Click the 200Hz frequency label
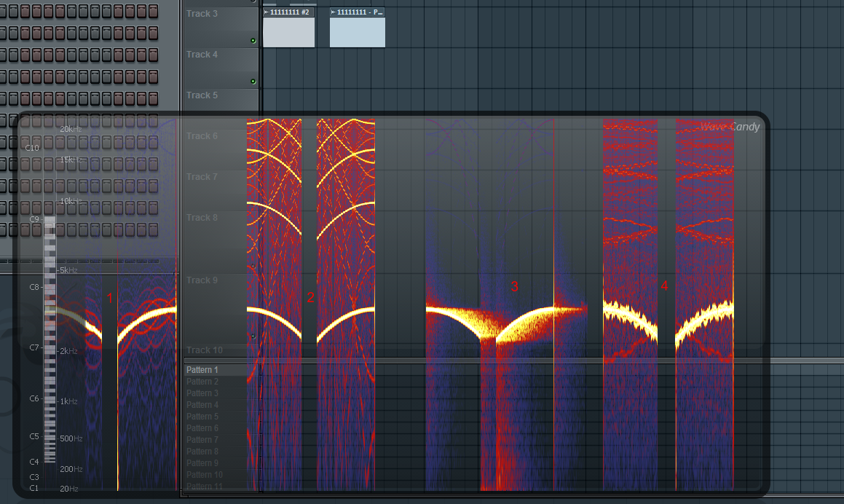844x504 pixels. pos(71,470)
